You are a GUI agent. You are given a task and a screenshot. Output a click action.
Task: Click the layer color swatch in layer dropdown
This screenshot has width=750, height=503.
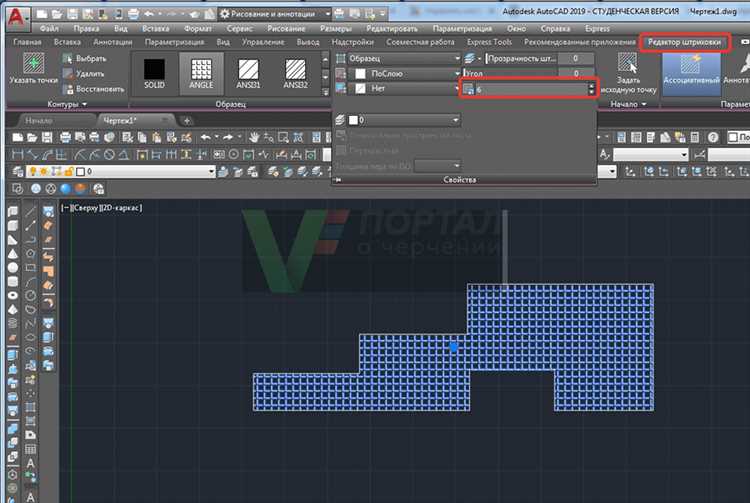click(x=80, y=171)
